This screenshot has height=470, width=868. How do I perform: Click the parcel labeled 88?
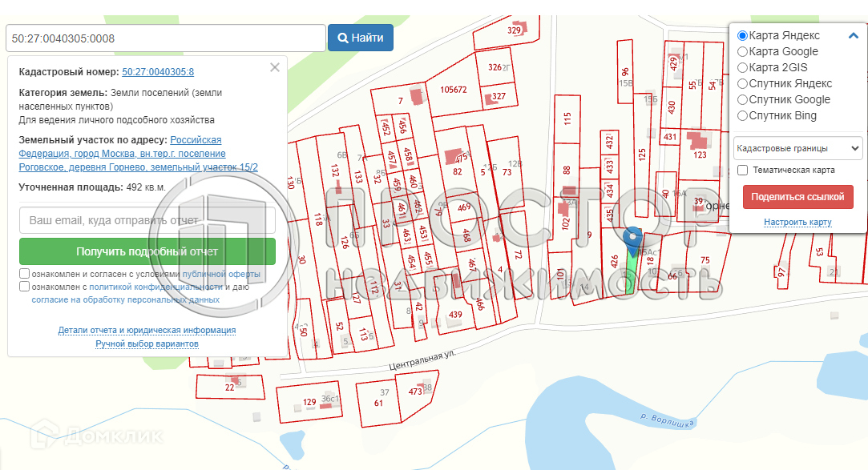[567, 171]
